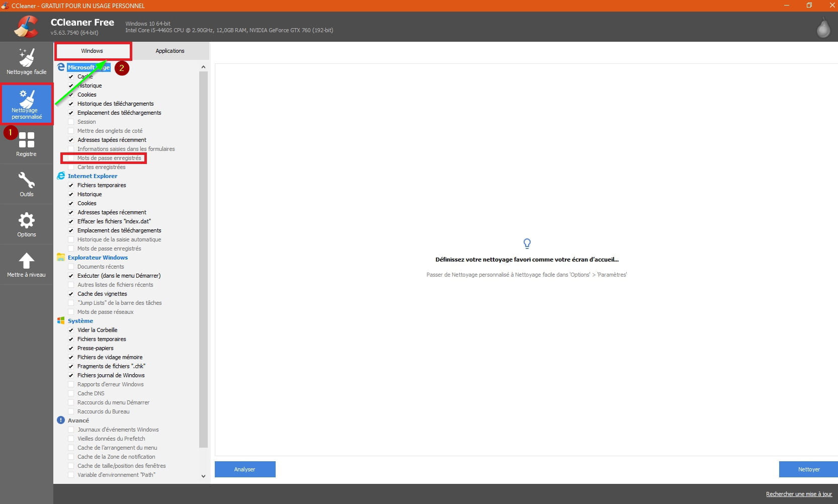The image size is (838, 504).
Task: Open the Nettoyage facile section
Action: [26, 62]
